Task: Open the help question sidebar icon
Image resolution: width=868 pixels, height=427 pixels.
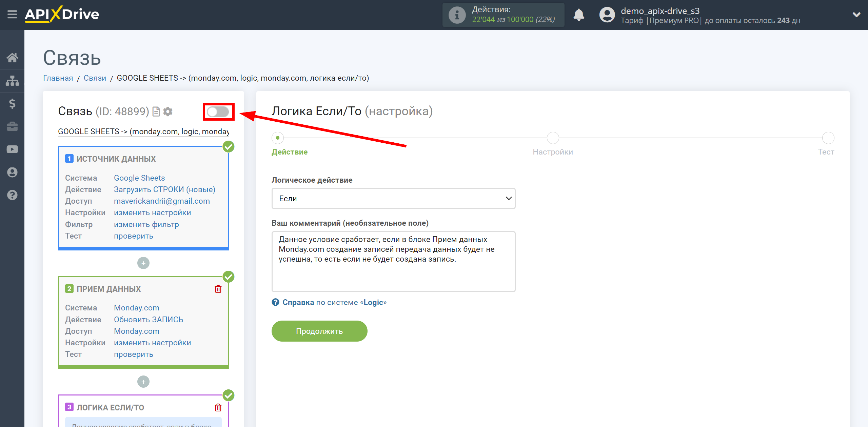Action: click(x=12, y=195)
